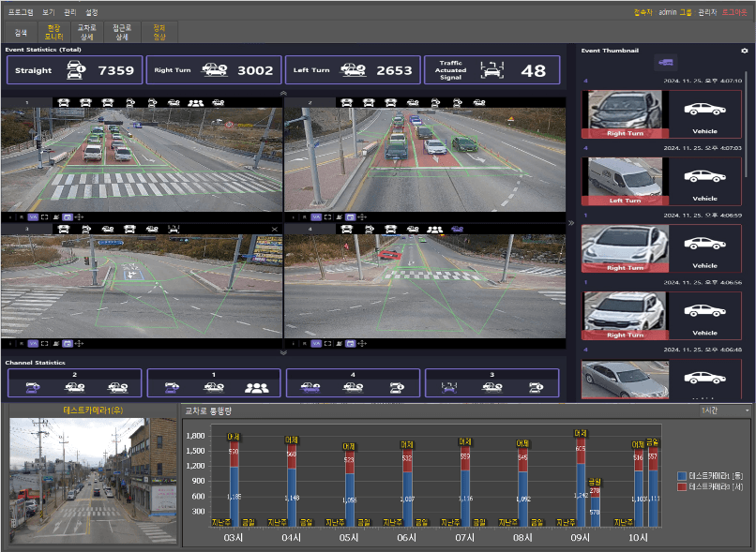The height and width of the screenshot is (552, 756).
Task: Collapse the Event Thumbnail side panel arrow
Action: (x=571, y=223)
